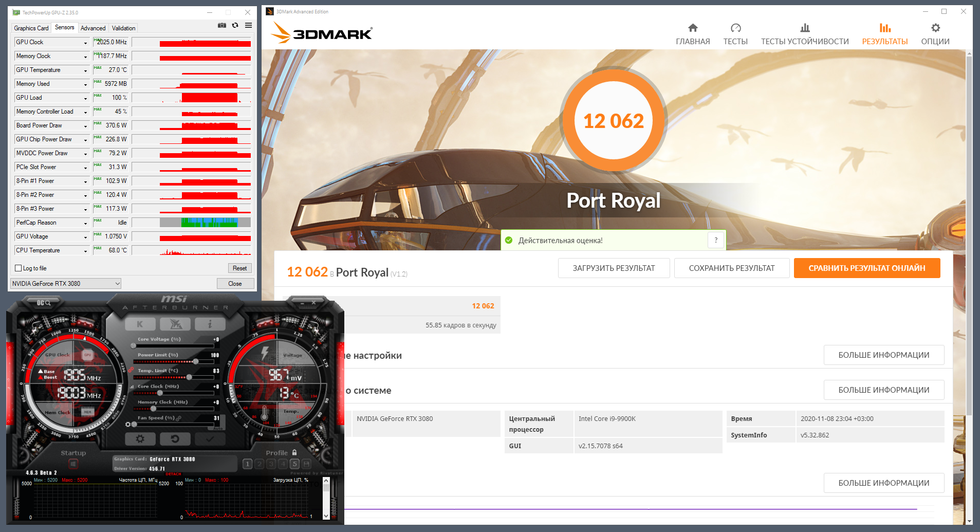Select Afterburner profile slot 1
Viewport: 980px width, 532px height.
tap(248, 464)
